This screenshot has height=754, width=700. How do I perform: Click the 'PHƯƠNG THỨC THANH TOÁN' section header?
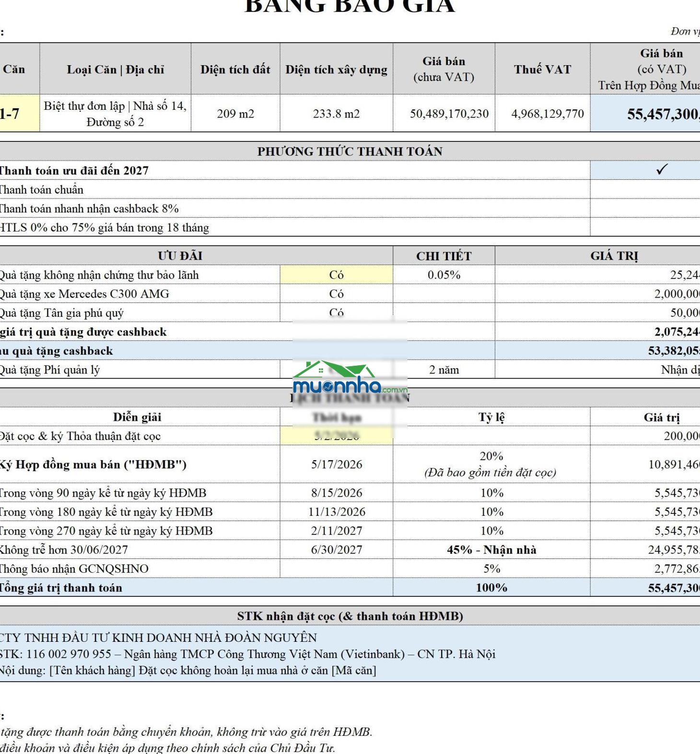pos(350,151)
